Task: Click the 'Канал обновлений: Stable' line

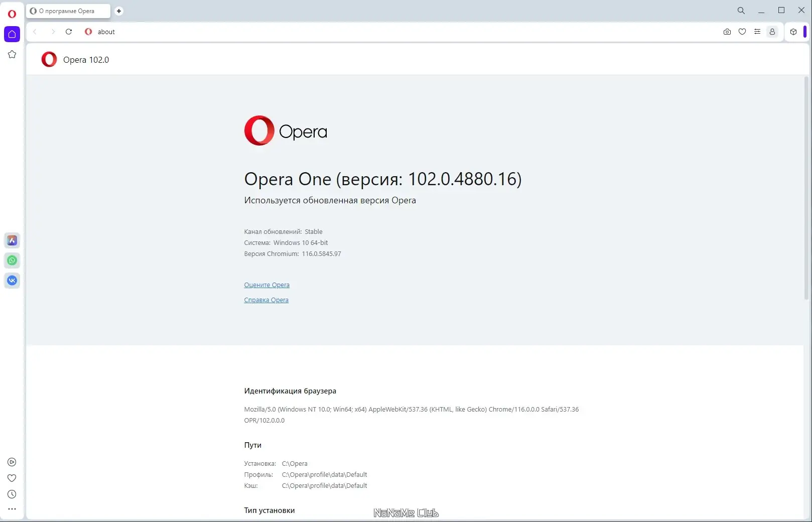Action: 283,232
